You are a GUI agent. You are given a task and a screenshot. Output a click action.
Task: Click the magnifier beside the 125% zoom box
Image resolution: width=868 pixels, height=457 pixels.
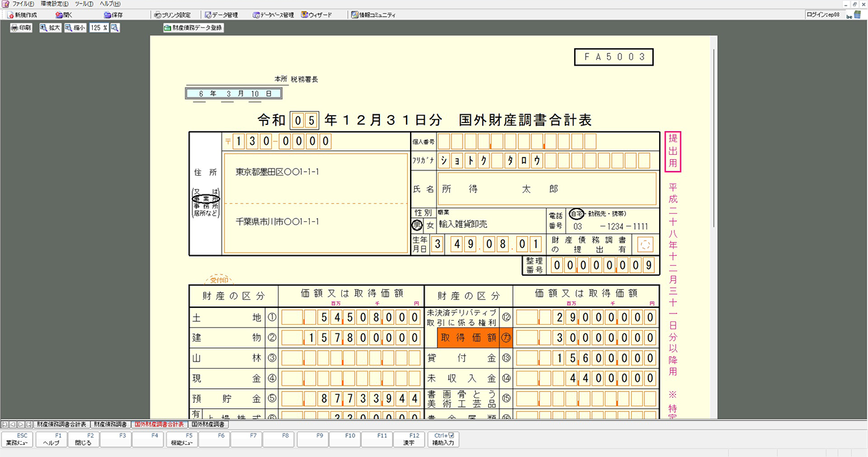coord(116,28)
